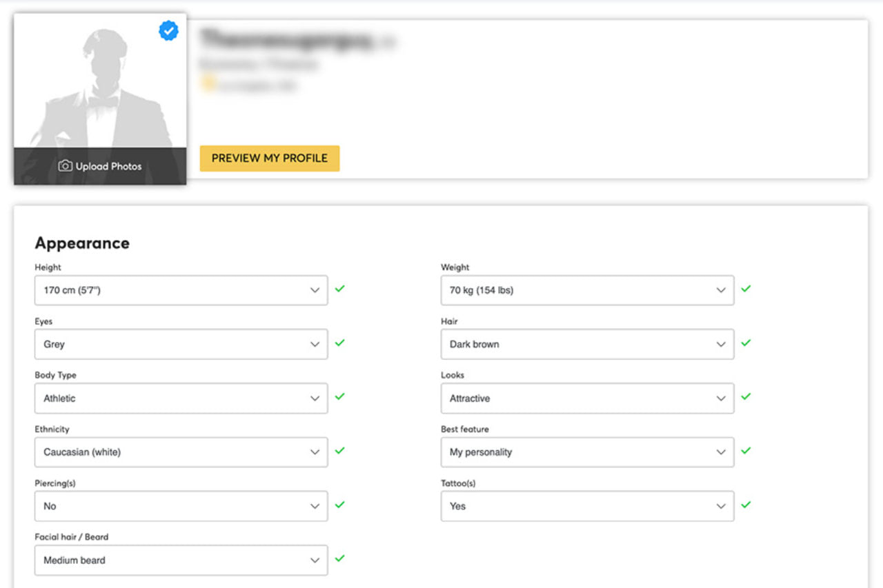
Task: Expand the Eyes dropdown set to Grey
Action: point(181,344)
